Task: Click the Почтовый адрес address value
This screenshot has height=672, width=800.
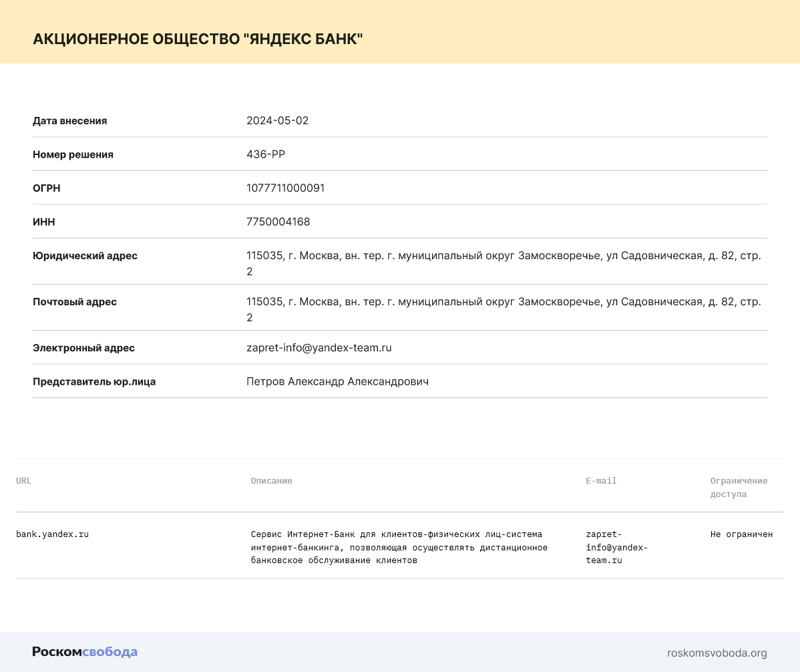Action: [504, 309]
